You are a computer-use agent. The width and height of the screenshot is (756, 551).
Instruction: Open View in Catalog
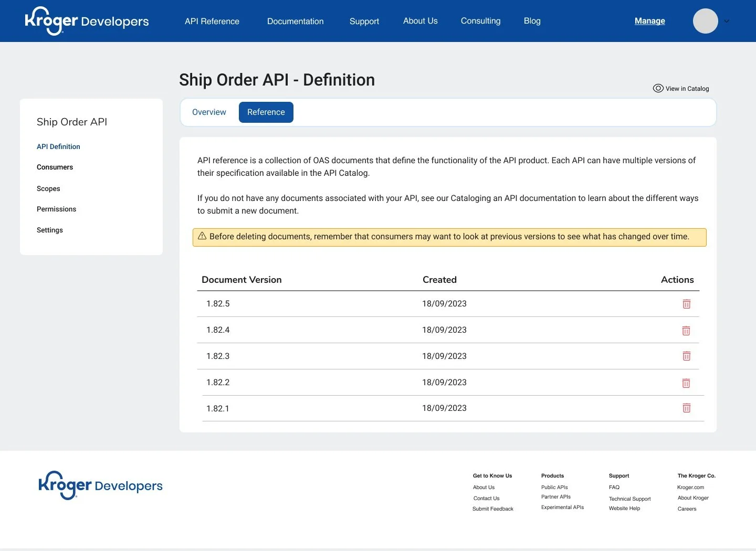tap(681, 88)
